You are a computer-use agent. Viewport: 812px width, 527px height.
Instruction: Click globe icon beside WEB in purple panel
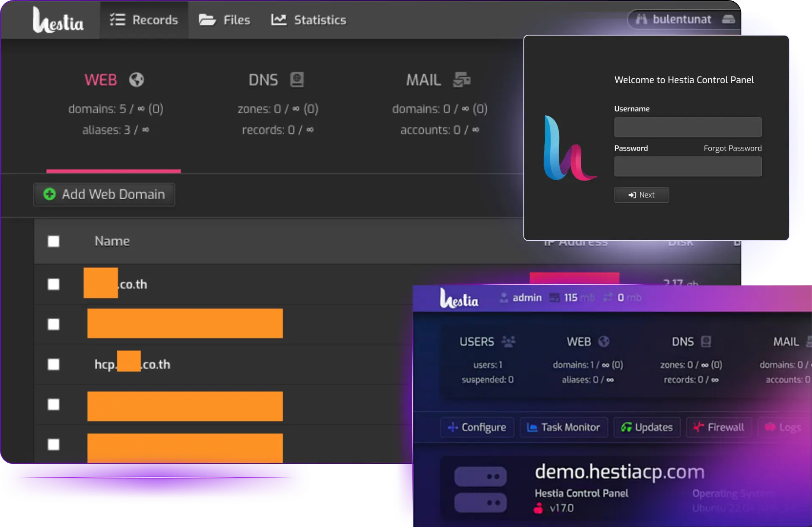(604, 341)
